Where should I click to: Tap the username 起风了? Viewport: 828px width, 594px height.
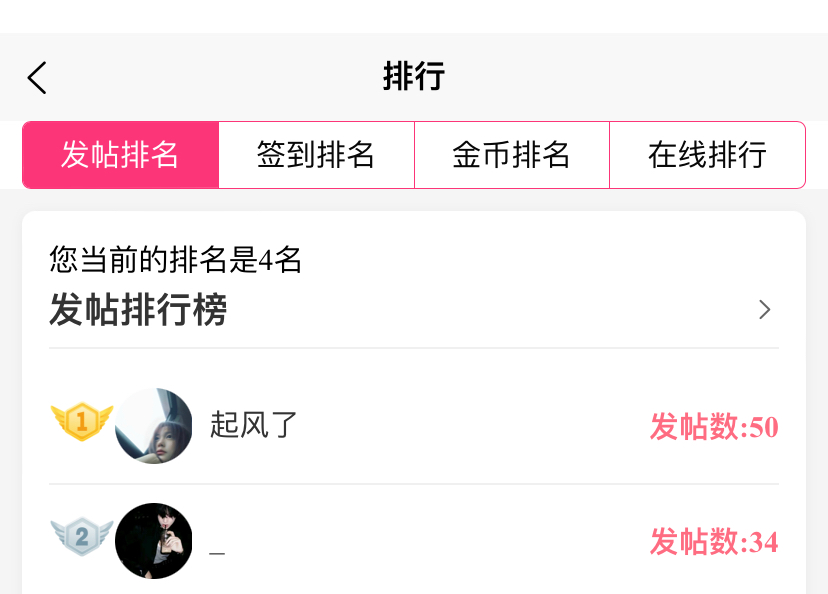click(x=254, y=426)
